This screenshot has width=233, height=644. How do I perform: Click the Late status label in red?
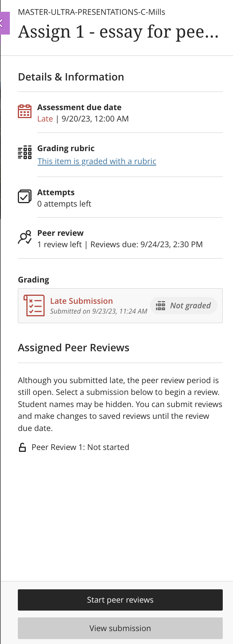45,118
